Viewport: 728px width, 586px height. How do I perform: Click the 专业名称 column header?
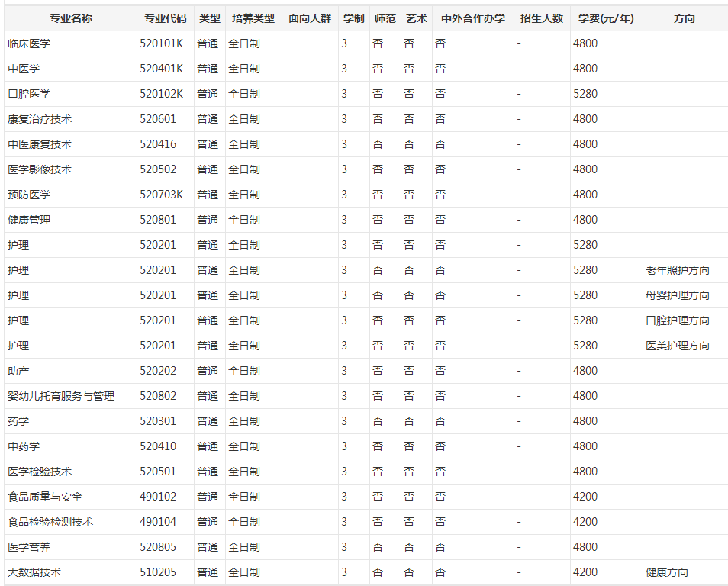[x=71, y=18]
